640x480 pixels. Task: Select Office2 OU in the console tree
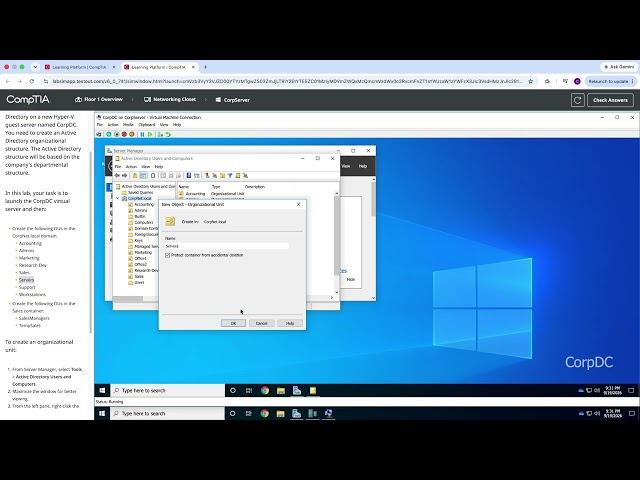tap(138, 264)
